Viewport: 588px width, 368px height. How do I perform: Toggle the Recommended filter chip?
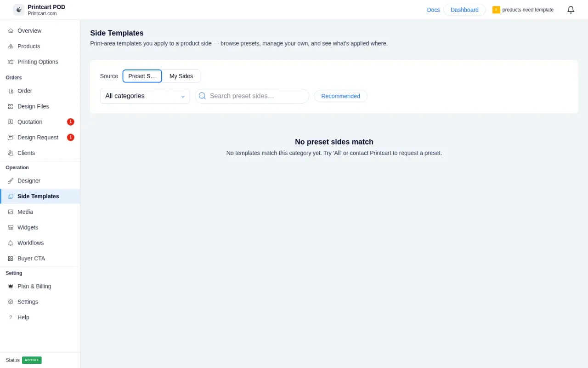(x=340, y=96)
